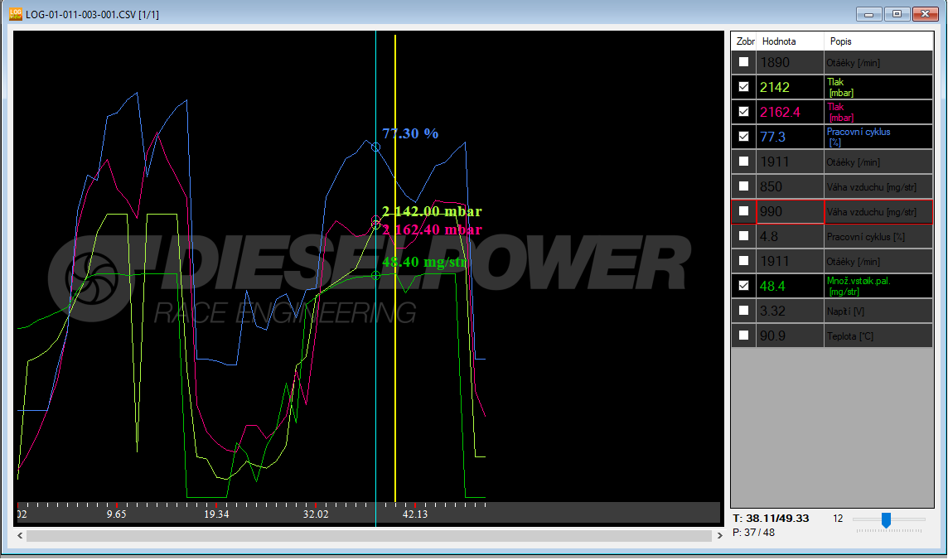
Task: Uncheck the 2142 Tlak [mbar] checkbox
Action: [743, 87]
